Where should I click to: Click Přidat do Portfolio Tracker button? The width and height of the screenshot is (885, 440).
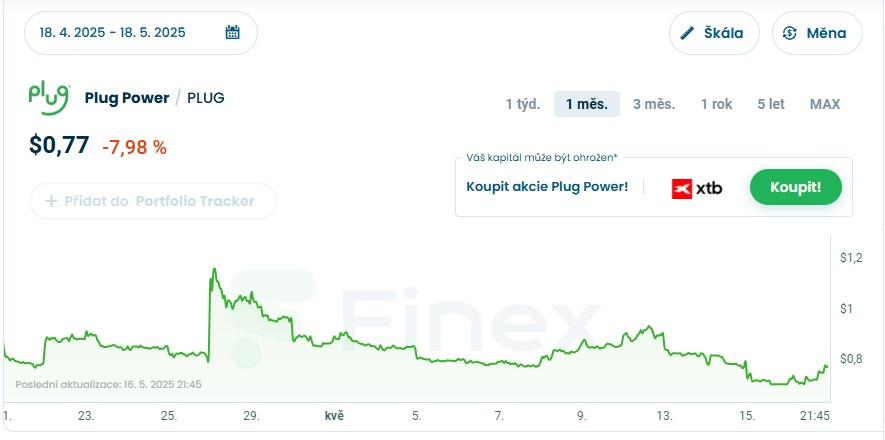152,201
